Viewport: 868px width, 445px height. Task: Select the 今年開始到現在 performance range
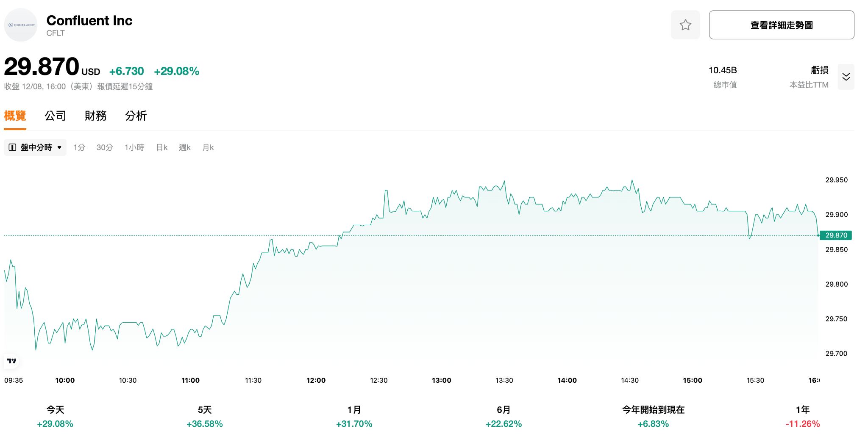pyautogui.click(x=653, y=417)
